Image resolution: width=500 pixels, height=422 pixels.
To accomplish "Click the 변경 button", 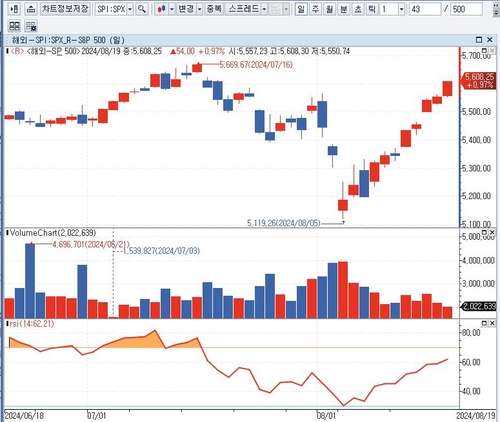I will tap(186, 9).
